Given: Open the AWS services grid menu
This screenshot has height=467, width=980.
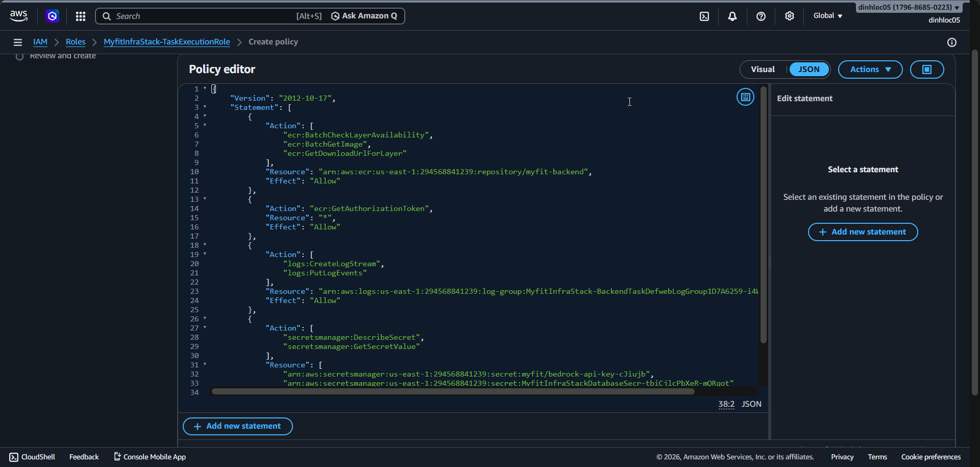Looking at the screenshot, I should point(80,16).
